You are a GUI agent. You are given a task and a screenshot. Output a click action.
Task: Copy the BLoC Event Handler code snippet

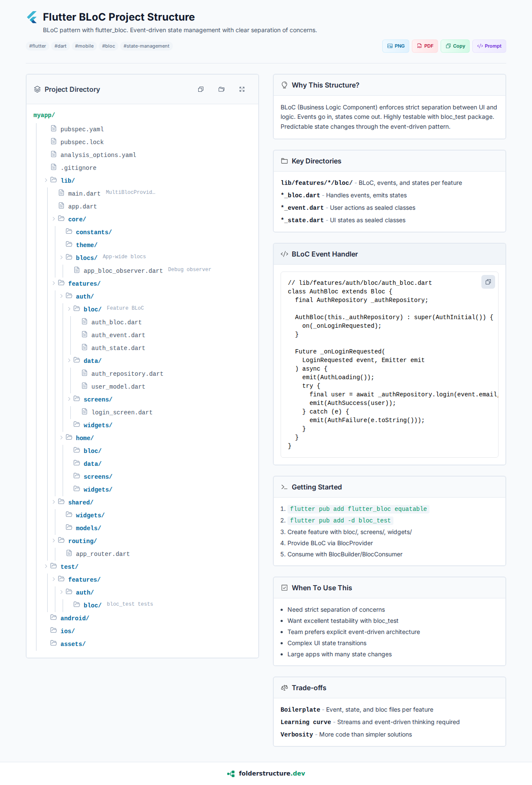point(488,282)
